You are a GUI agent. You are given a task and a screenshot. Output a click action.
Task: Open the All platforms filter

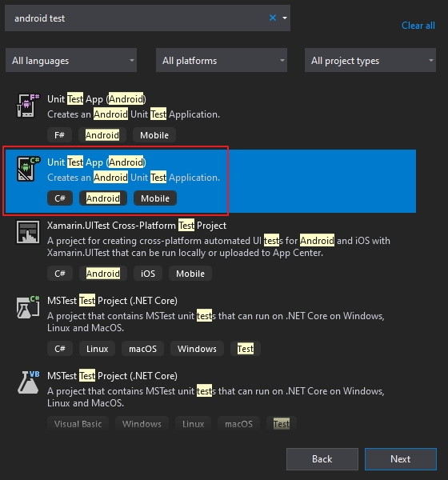pyautogui.click(x=222, y=60)
